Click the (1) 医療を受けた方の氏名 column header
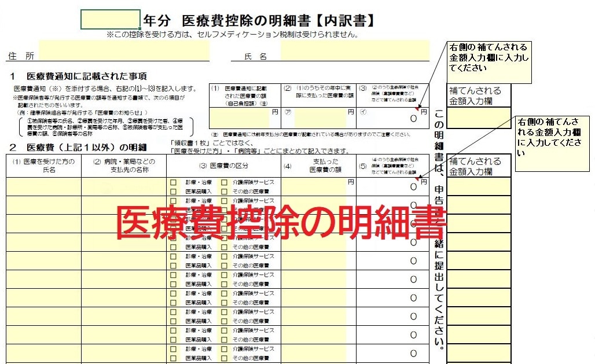The image size is (595, 364). (43, 166)
